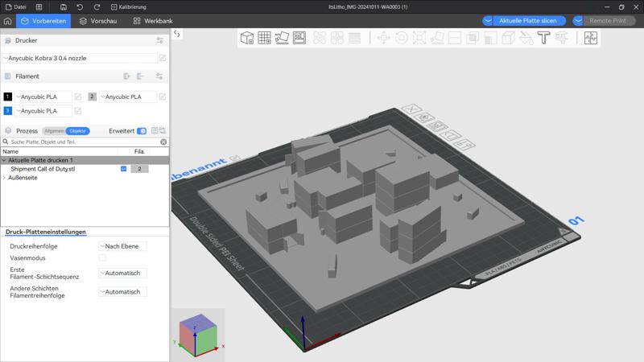Select the Lay on face tool
Screen dimensions: 644x362
coord(437,38)
